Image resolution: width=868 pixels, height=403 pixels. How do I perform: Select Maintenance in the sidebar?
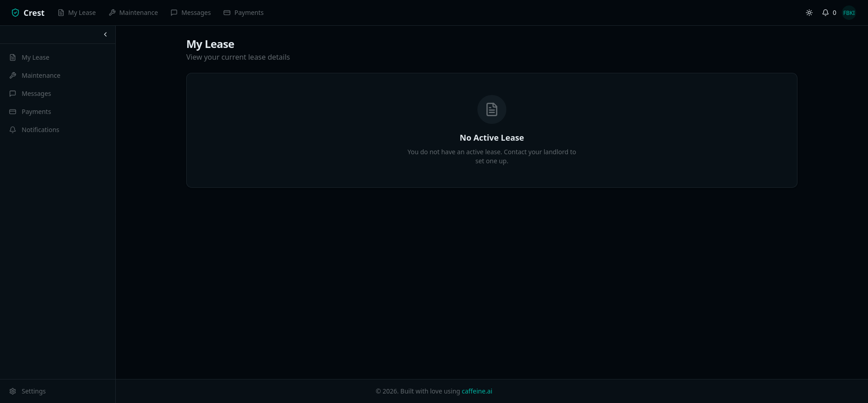pyautogui.click(x=57, y=76)
